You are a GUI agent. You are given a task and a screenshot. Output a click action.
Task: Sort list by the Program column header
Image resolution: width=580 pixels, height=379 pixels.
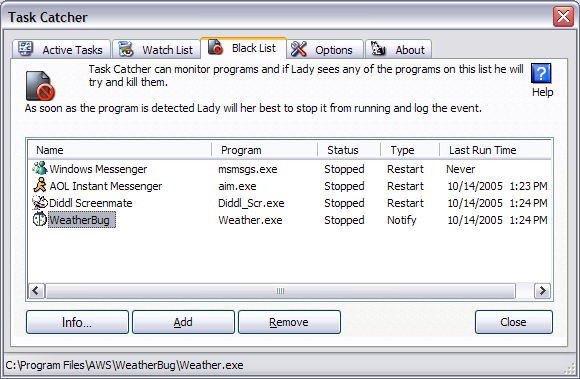[x=264, y=150]
